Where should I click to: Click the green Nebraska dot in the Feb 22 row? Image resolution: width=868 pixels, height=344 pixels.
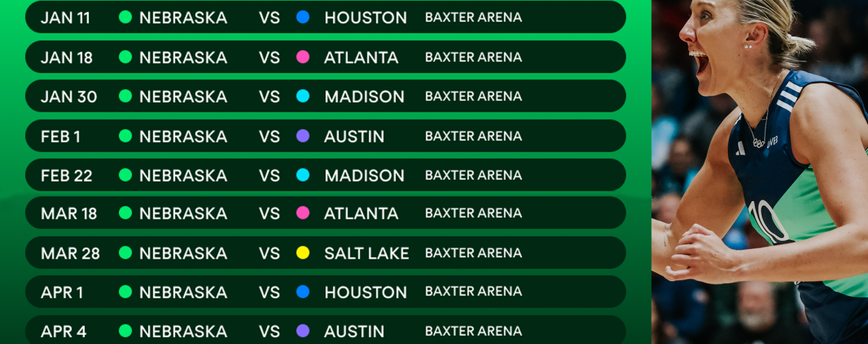click(x=126, y=175)
